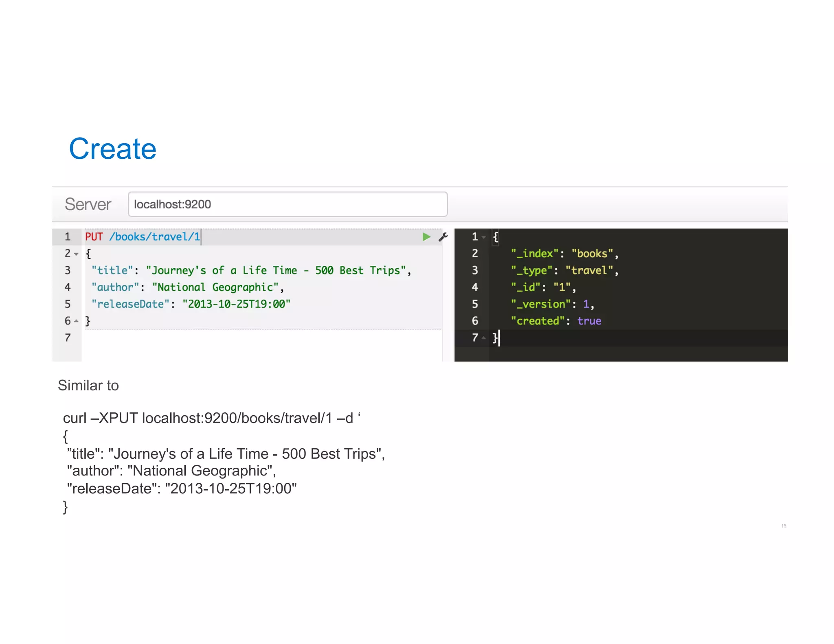Click fold marker next to response line 7

click(x=483, y=338)
